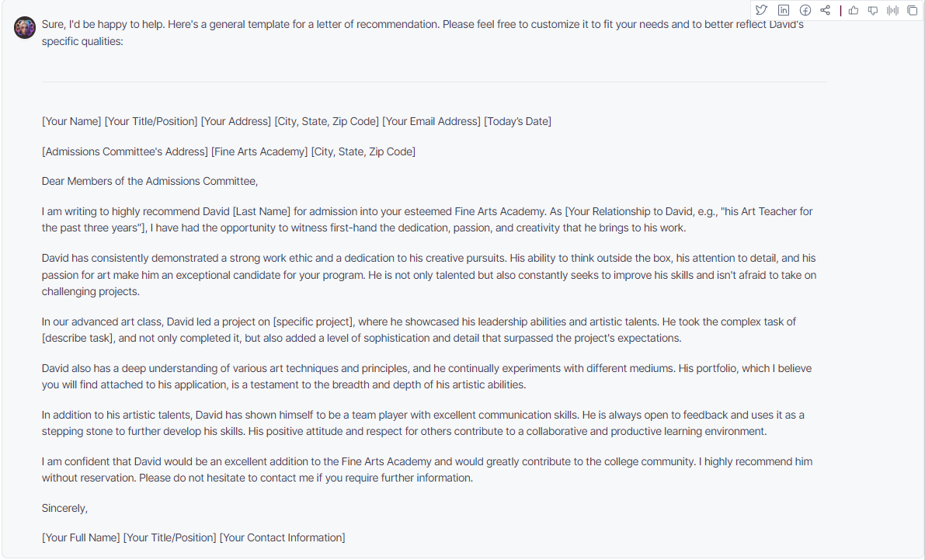925x560 pixels.
Task: Click the paragraph beginning "I am writing to highly recommend"
Action: 427,220
